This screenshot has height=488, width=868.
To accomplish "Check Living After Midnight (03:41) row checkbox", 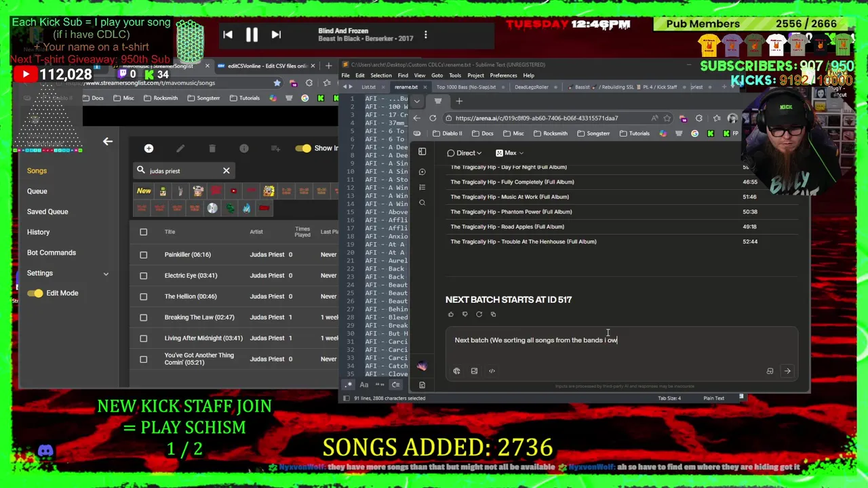I will point(143,338).
